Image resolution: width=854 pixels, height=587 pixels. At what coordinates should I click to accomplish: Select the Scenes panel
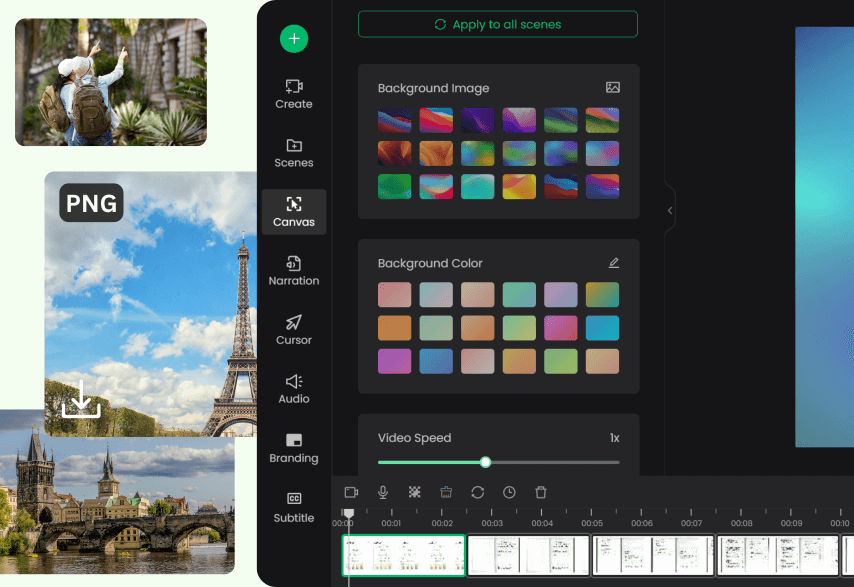pyautogui.click(x=293, y=152)
